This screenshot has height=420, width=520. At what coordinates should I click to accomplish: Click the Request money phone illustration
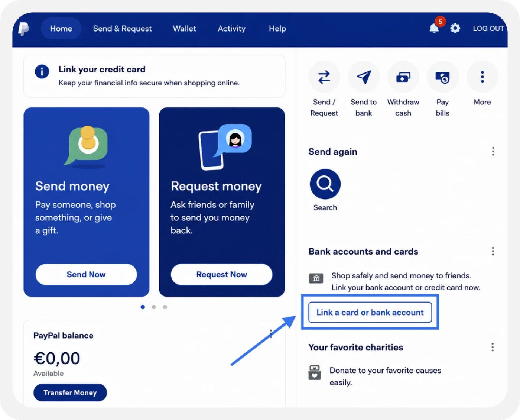click(225, 147)
